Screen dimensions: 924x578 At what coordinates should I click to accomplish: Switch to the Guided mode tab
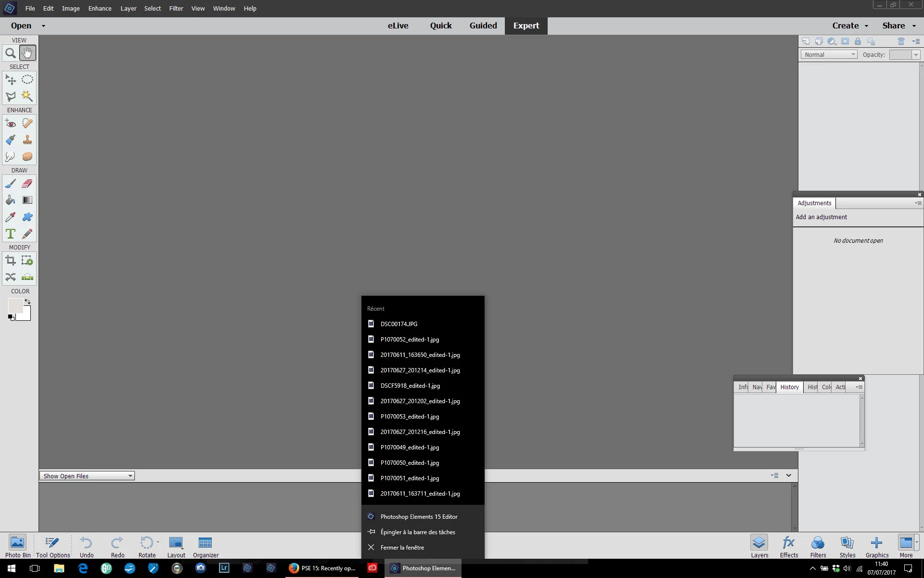tap(483, 26)
